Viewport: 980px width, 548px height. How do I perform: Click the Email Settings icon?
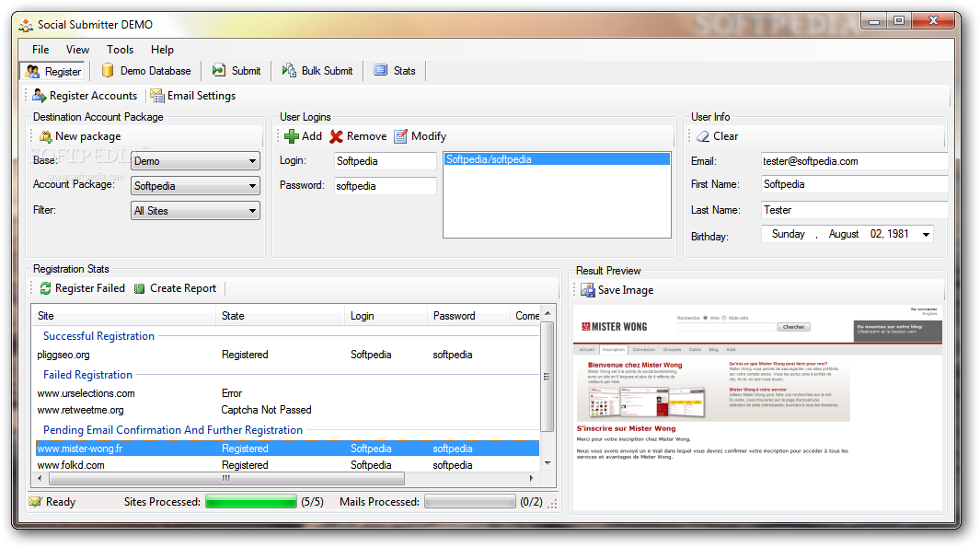156,96
